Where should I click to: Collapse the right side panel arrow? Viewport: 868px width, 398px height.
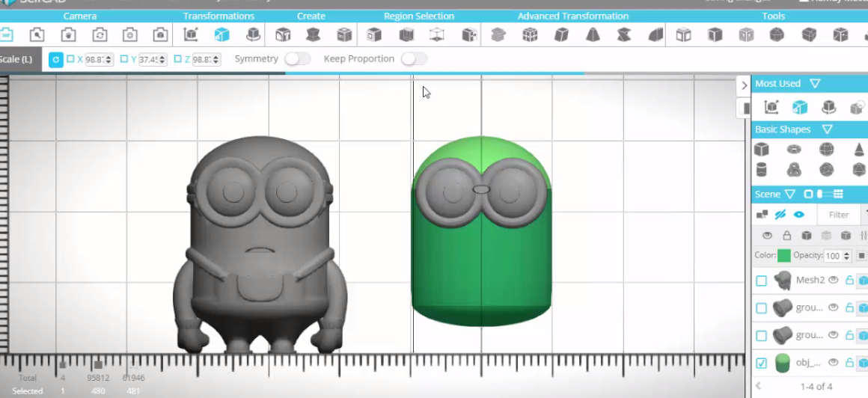pyautogui.click(x=744, y=85)
